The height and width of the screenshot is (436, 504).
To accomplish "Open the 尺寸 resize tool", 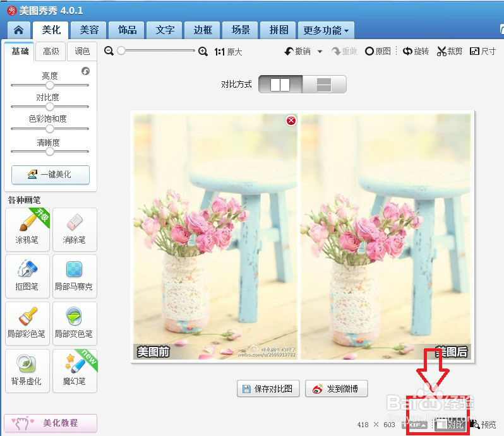I will pos(483,51).
